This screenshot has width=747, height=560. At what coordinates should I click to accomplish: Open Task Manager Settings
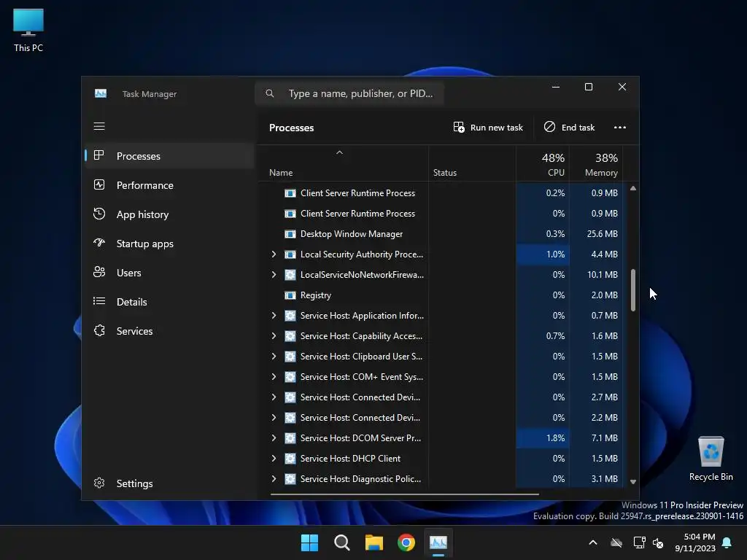click(170, 483)
